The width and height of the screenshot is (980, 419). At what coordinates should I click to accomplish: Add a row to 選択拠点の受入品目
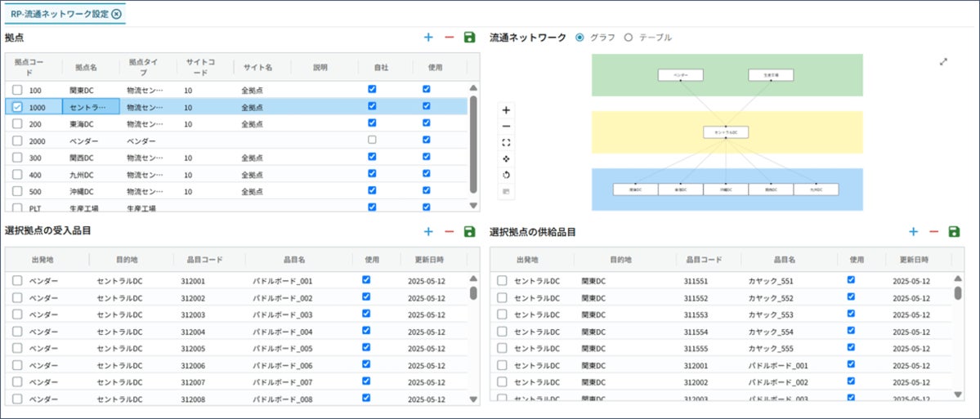[x=428, y=232]
